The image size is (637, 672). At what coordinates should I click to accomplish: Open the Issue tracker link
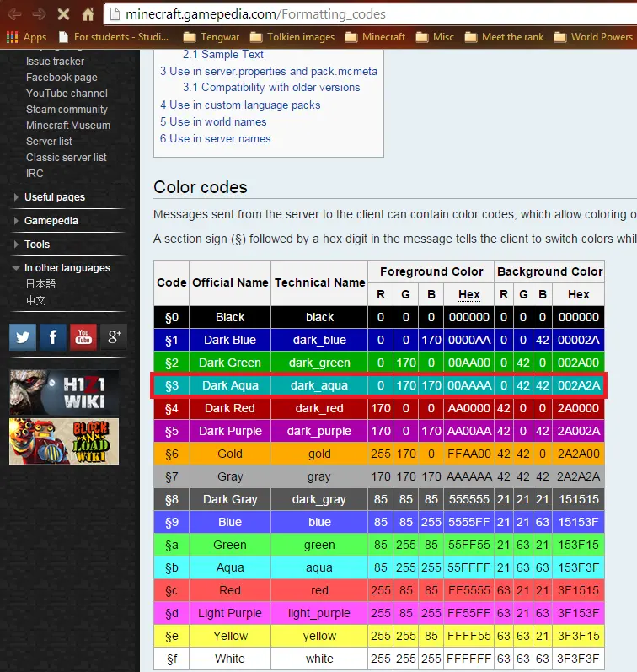click(x=55, y=62)
